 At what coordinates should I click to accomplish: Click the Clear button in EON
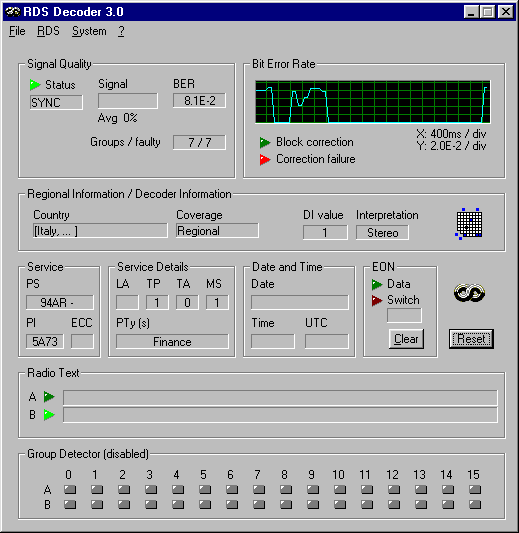click(406, 339)
